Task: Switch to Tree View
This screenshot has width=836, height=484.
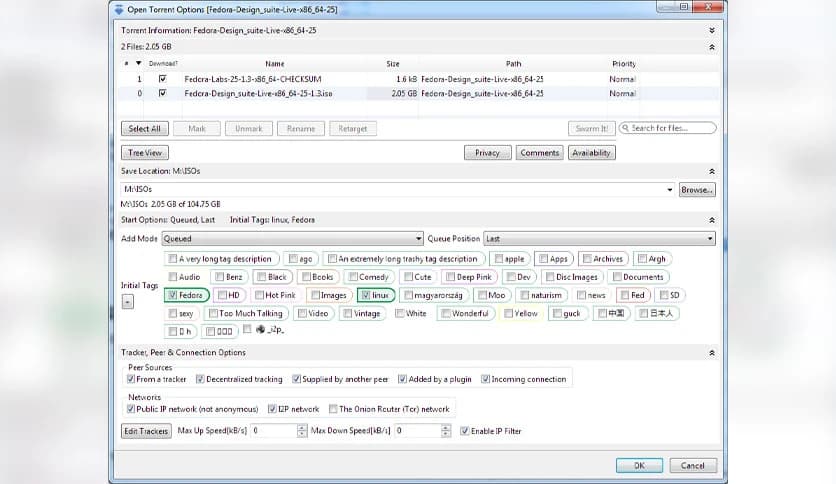Action: (144, 153)
